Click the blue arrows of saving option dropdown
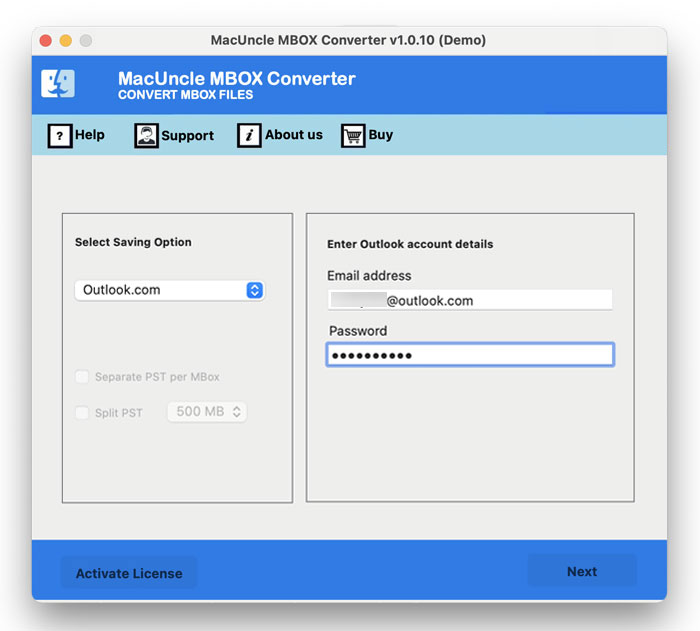Screen dimensions: 700x631 [254, 290]
